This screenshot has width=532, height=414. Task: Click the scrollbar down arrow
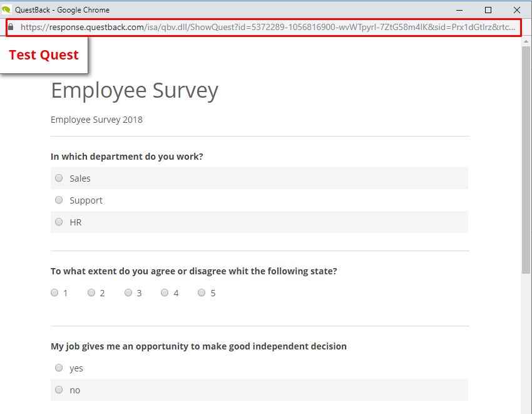point(526,409)
